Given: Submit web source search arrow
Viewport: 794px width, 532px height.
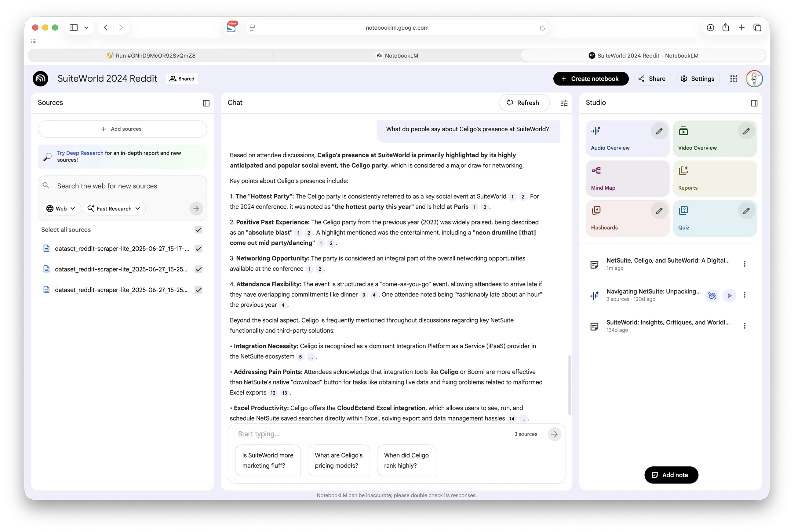Looking at the screenshot, I should tap(196, 209).
